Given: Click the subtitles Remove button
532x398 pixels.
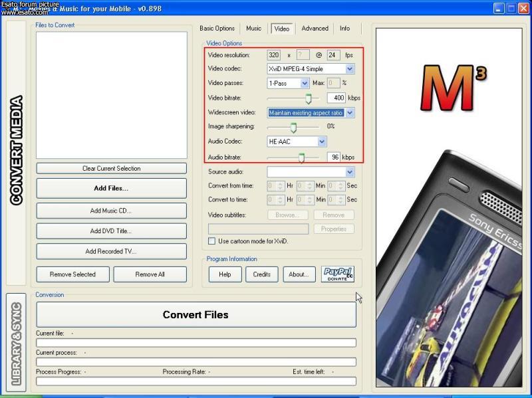Looking at the screenshot, I should coord(334,215).
